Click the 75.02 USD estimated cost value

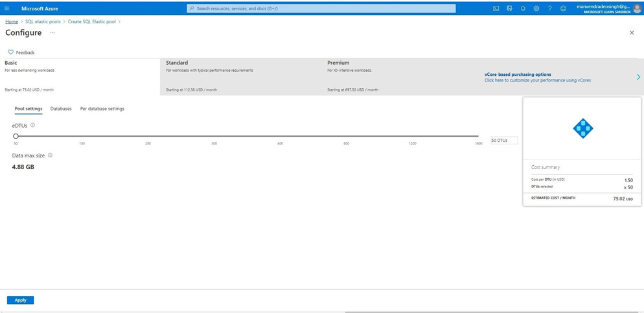[x=623, y=198]
